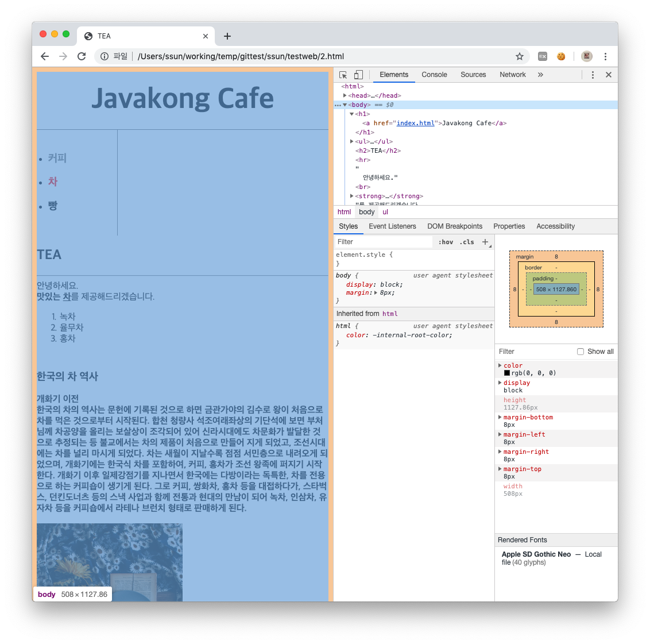Open the 빵 menu link

pyautogui.click(x=53, y=206)
